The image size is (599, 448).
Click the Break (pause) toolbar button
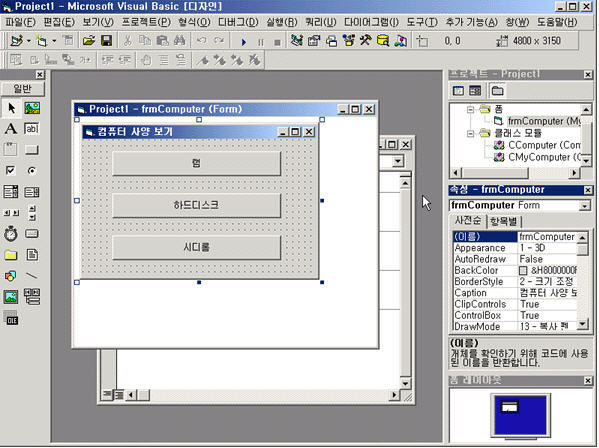[261, 41]
